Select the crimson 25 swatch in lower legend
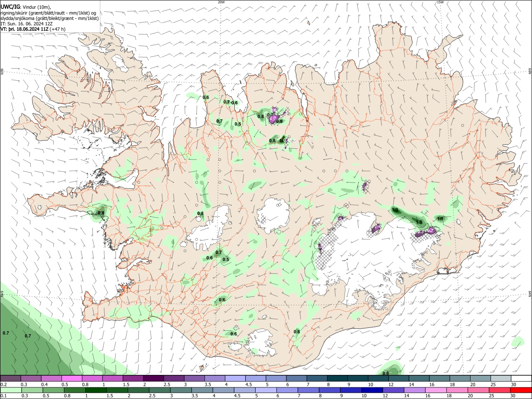Viewport: 532px width, 399px height. point(500,390)
